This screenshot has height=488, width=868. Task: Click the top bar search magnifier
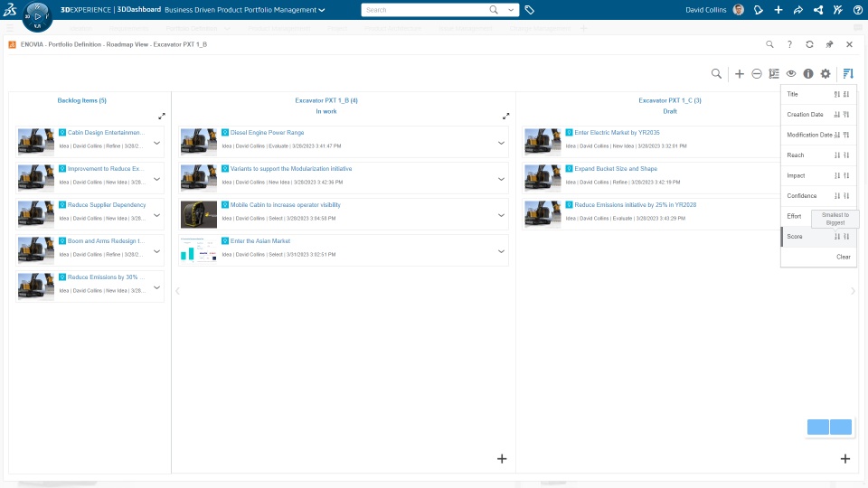pos(494,9)
